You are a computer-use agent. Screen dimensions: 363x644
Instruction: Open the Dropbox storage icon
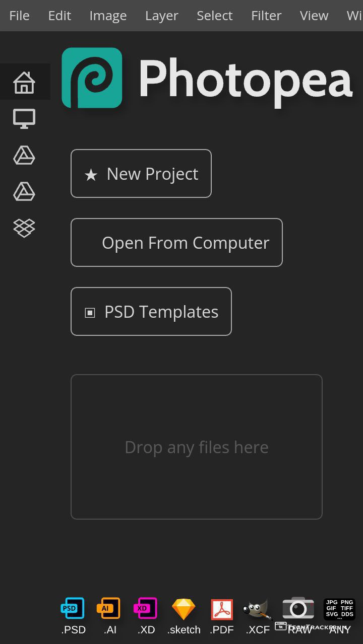point(24,228)
